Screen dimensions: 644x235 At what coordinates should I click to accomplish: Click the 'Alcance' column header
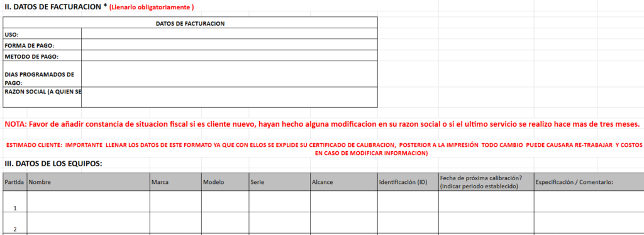(x=344, y=182)
